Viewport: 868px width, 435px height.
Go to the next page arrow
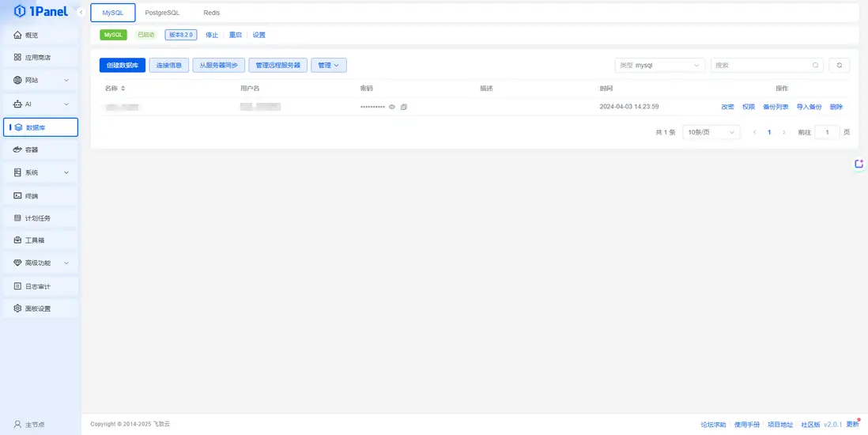[783, 132]
